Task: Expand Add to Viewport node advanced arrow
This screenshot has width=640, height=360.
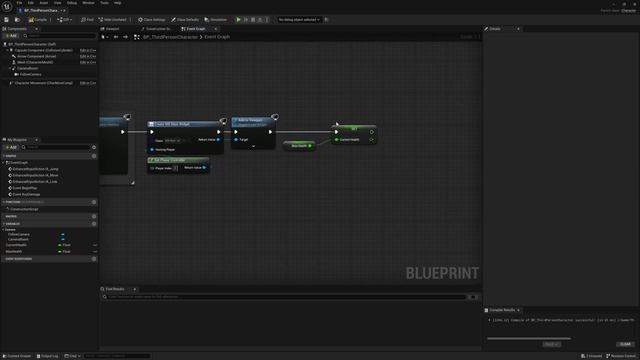Action: point(253,146)
